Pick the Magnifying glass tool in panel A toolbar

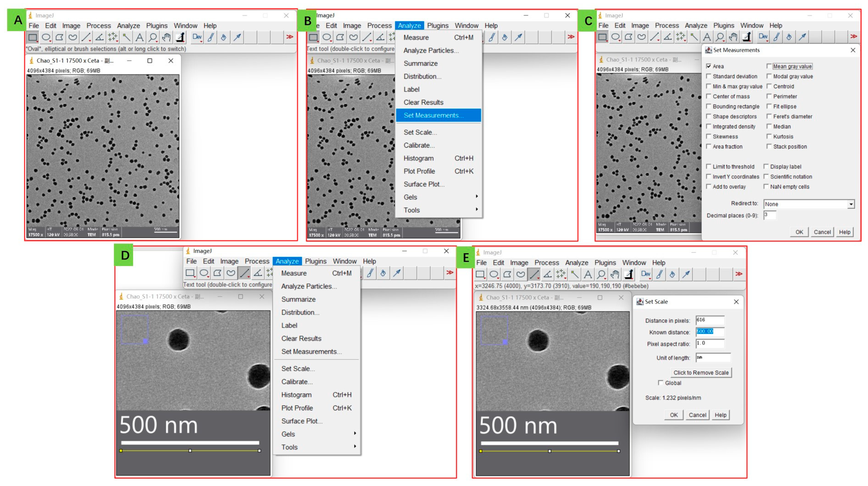pos(153,38)
